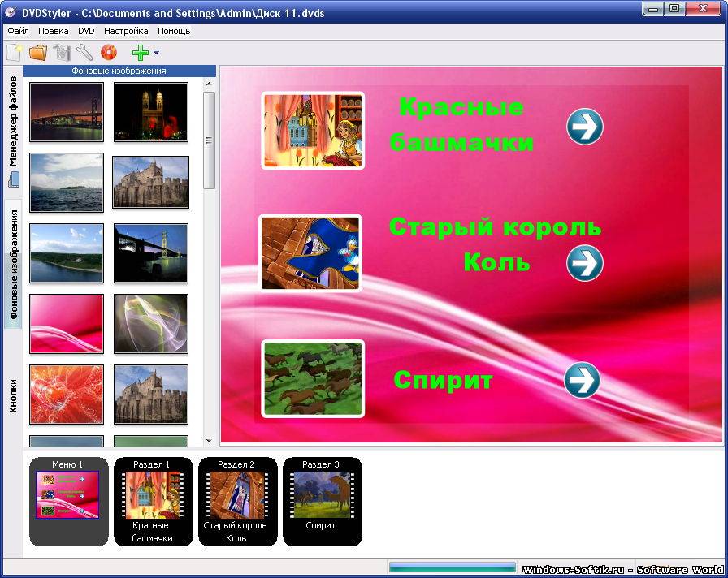Select the Старый король Коль picture button on the canvas

coord(310,253)
